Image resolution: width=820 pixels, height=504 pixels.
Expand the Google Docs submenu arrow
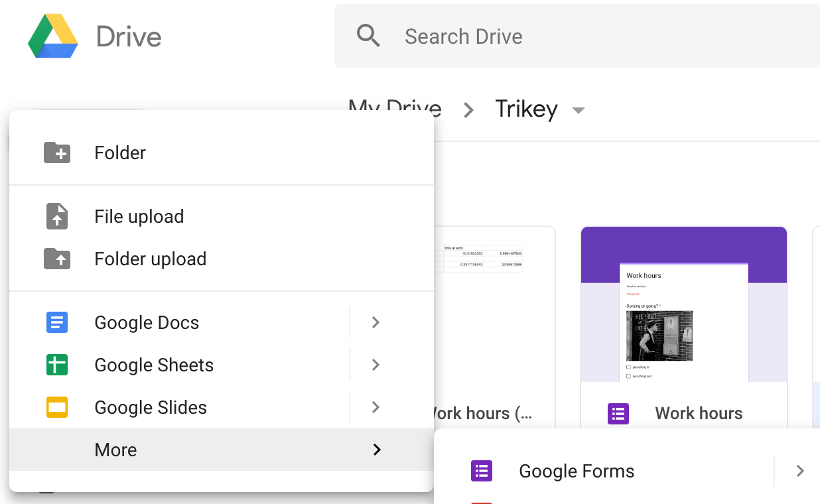click(376, 322)
